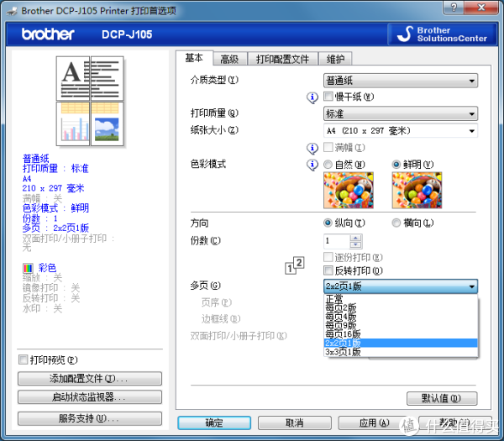The height and width of the screenshot is (441, 504).
Task: Click the summary text 打印质量 : 标准
Action: tap(55, 169)
